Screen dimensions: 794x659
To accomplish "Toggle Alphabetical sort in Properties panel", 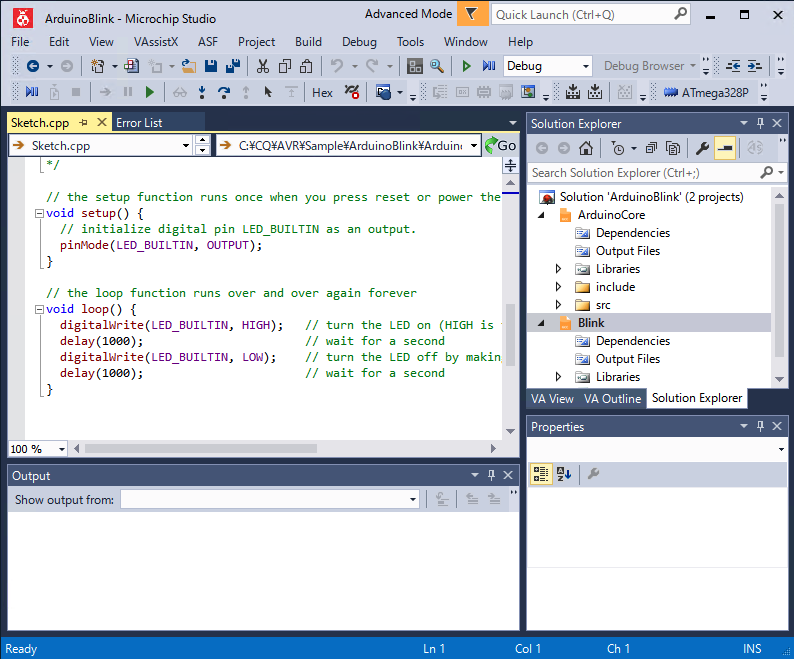I will click(563, 474).
